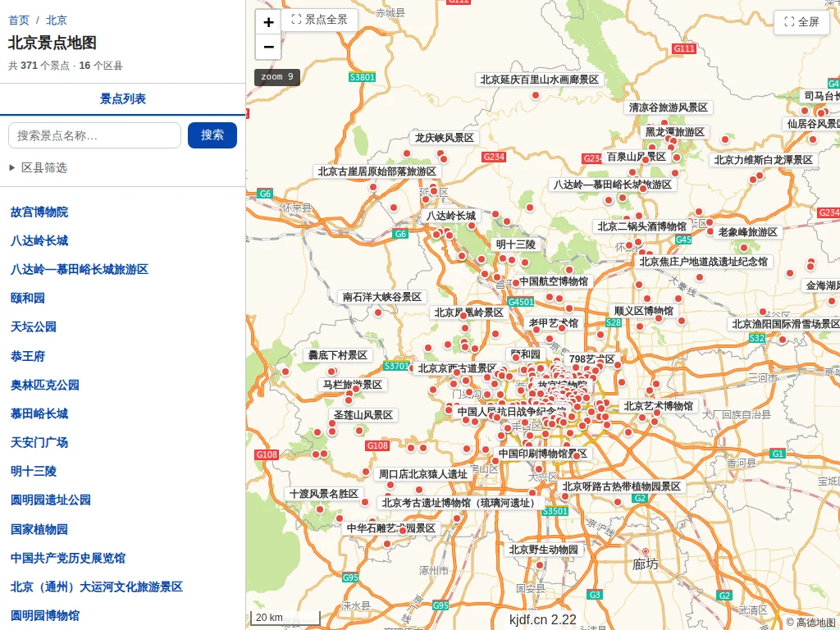Viewport: 840px width, 630px height.
Task: Select 颐和园 from the attraction list
Action: click(27, 298)
